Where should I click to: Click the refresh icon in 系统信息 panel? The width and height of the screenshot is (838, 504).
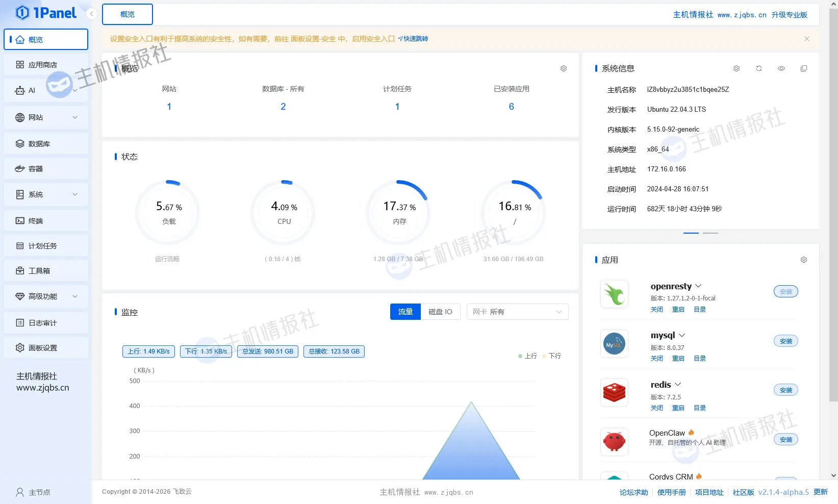[758, 68]
